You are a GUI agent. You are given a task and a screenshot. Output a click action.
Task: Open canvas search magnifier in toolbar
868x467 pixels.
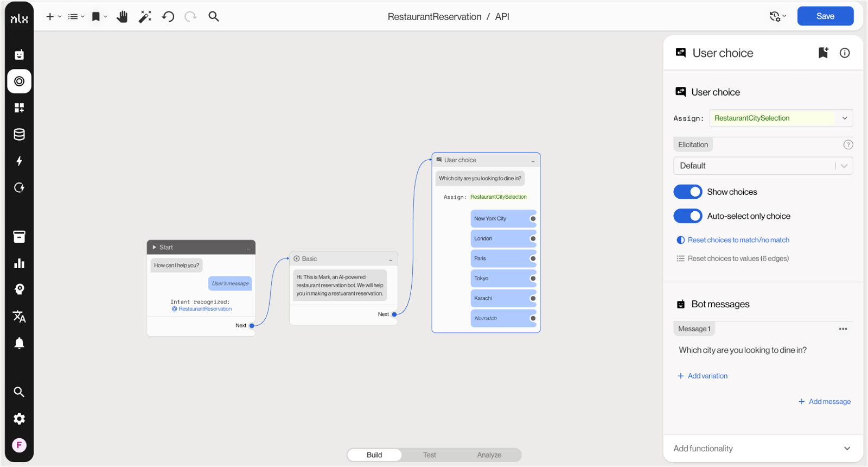point(214,17)
